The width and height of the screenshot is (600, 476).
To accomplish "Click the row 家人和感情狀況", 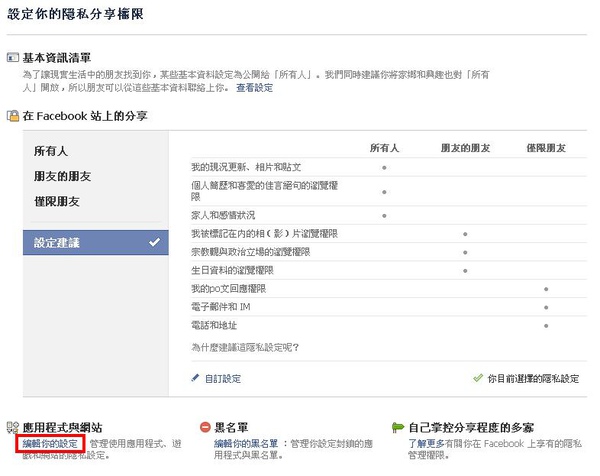I will tap(389, 215).
